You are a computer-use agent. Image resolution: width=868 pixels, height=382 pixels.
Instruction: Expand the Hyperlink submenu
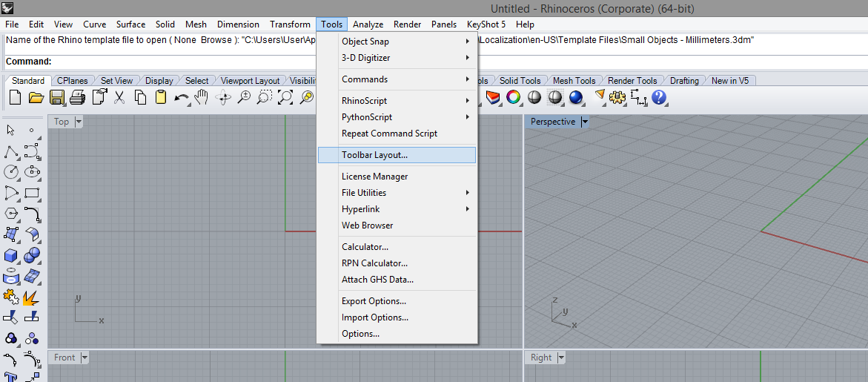(397, 208)
